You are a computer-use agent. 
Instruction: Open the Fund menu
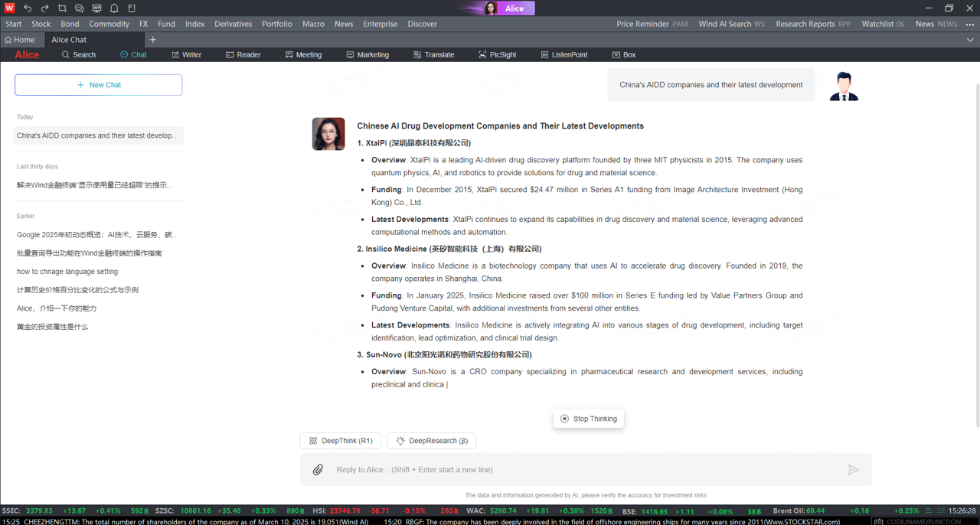coord(166,24)
